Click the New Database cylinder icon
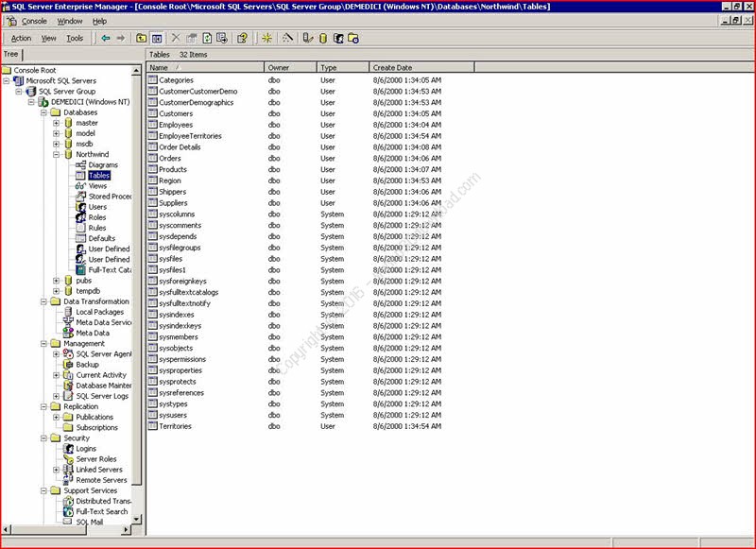756x549 pixels. click(x=322, y=39)
